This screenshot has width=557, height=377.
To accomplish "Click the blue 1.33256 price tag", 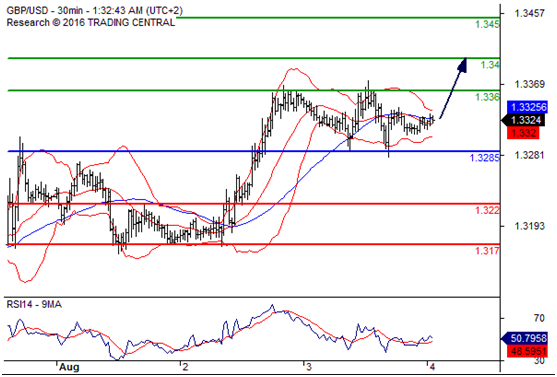I will [x=527, y=107].
